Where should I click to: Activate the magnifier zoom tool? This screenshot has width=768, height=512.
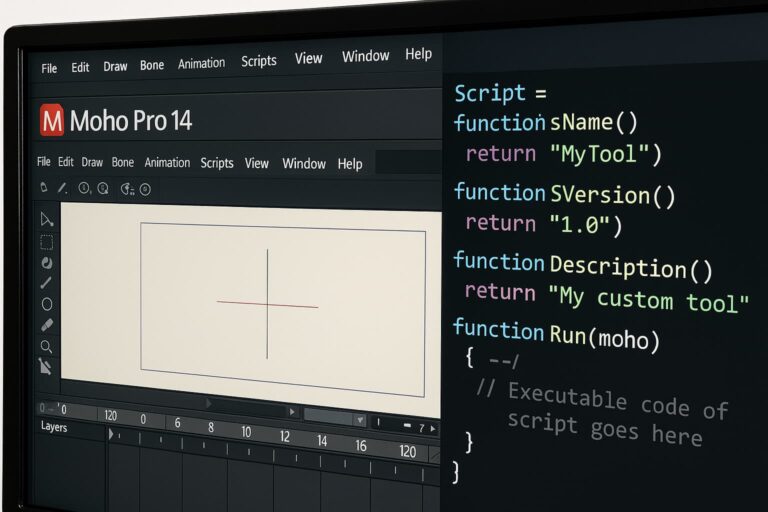click(x=46, y=346)
